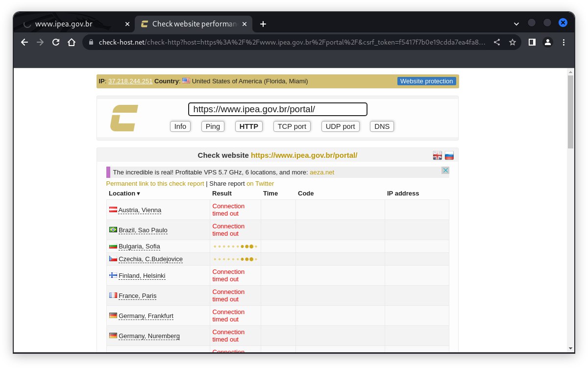Click the Brazil flag icon
This screenshot has height=368, width=588.
[113, 230]
